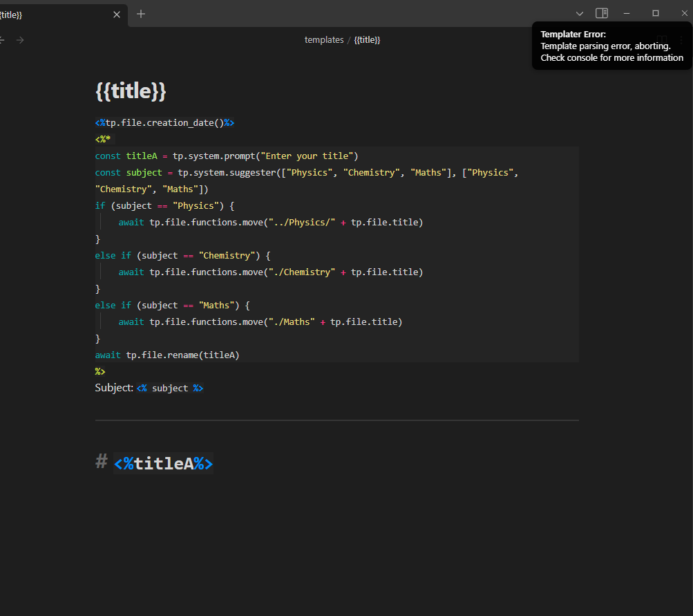The width and height of the screenshot is (693, 616).
Task: Click the tp.system.prompt code line
Action: pyautogui.click(x=226, y=156)
